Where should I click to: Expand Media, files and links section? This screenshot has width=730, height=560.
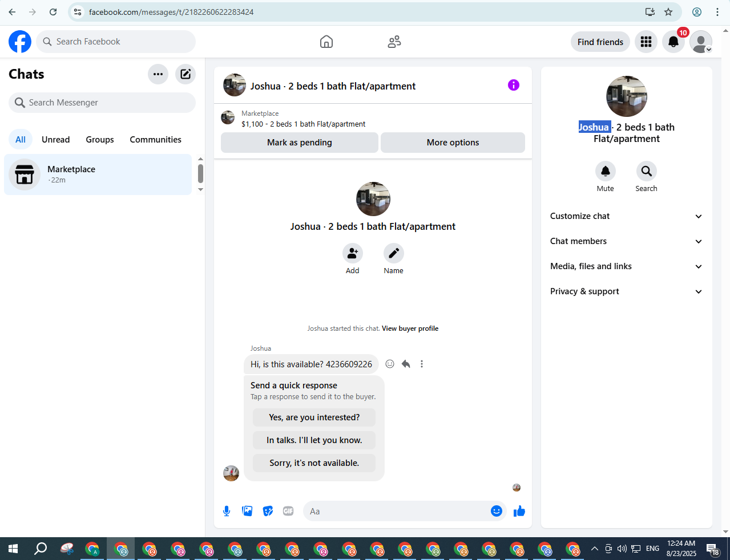click(627, 266)
